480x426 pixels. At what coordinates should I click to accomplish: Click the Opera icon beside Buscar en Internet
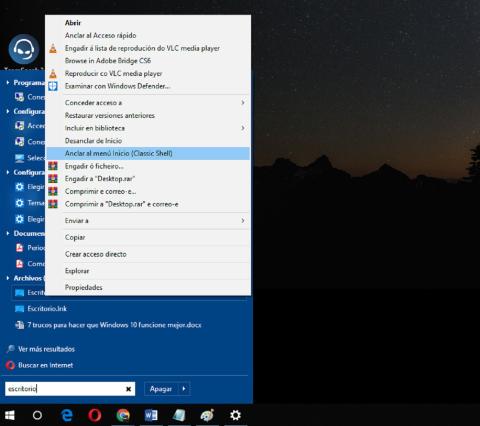click(x=10, y=365)
